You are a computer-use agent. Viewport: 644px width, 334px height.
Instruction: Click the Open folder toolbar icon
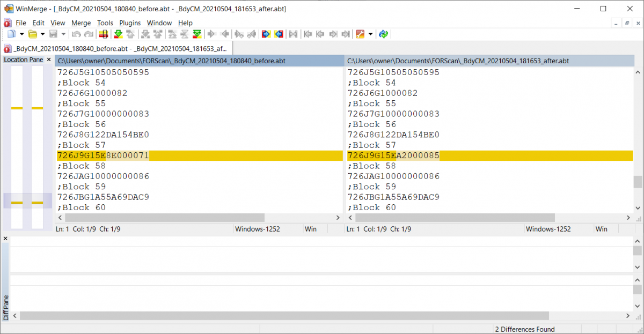point(32,34)
